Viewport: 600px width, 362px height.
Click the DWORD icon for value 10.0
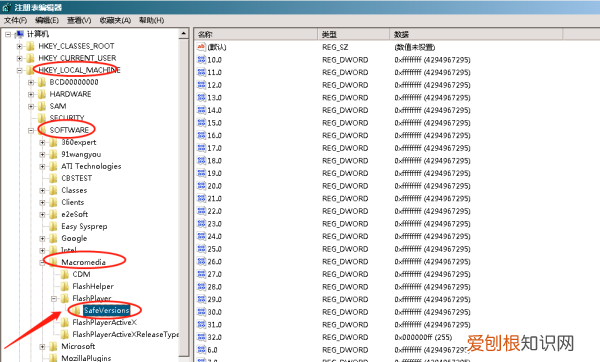click(201, 59)
